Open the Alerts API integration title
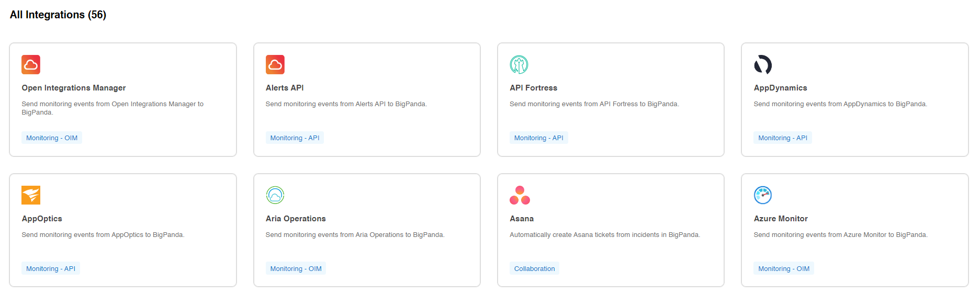The height and width of the screenshot is (294, 980). 285,88
